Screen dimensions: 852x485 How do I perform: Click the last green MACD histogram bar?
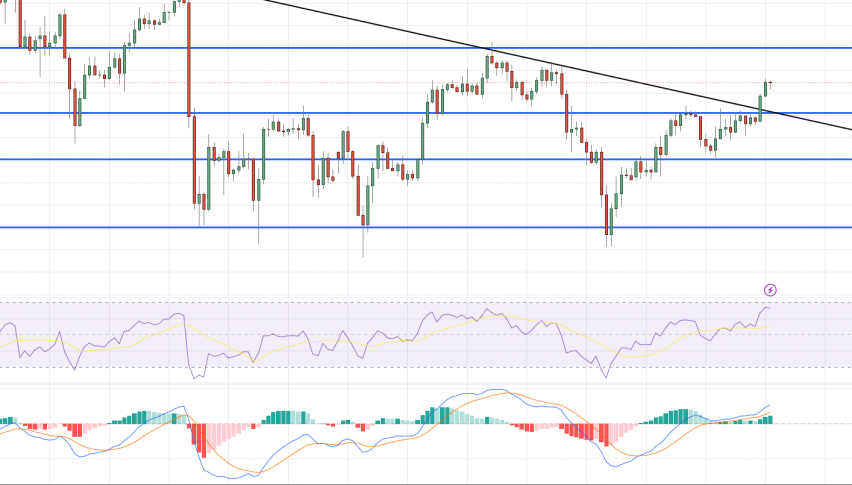pos(769,419)
